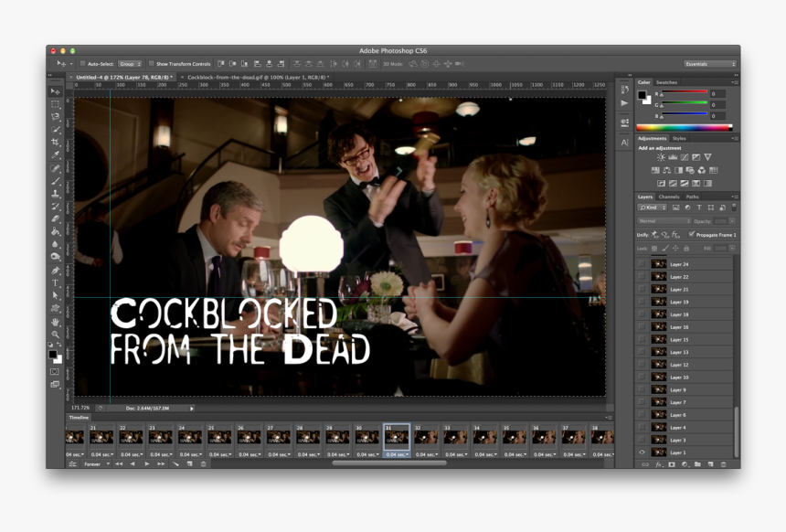The width and height of the screenshot is (786, 532).
Task: Select the Lasso tool
Action: 55,117
